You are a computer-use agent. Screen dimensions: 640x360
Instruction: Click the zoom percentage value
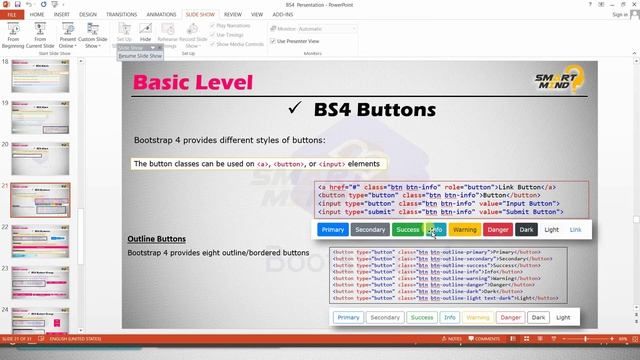pos(623,339)
